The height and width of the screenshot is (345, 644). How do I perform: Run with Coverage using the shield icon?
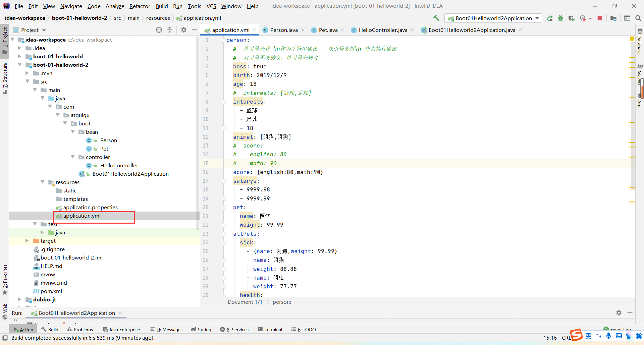click(x=571, y=18)
